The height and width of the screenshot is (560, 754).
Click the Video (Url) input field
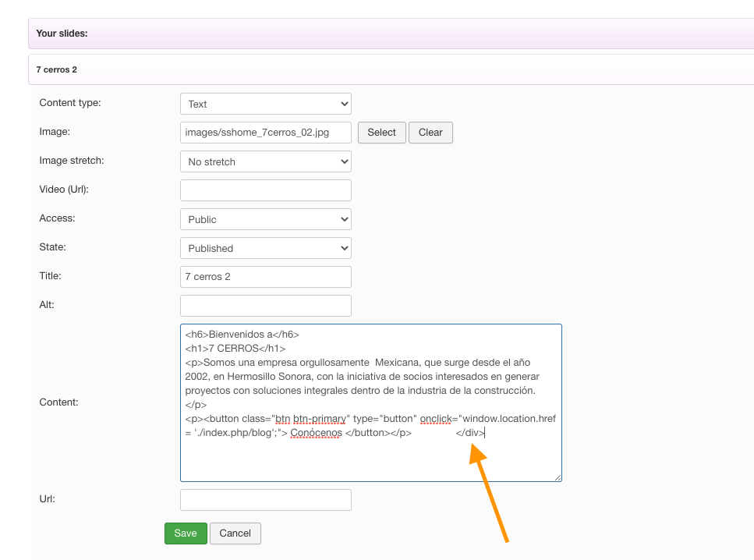click(x=265, y=190)
